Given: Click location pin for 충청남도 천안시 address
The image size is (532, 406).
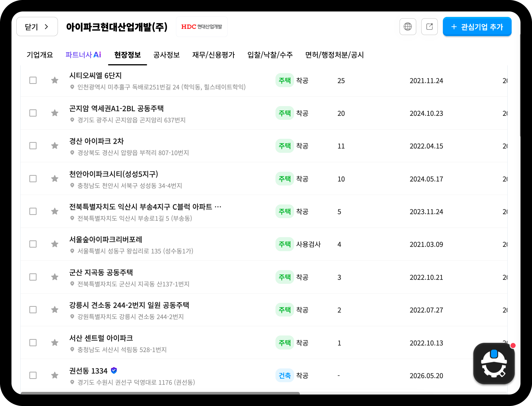Looking at the screenshot, I should coord(72,186).
